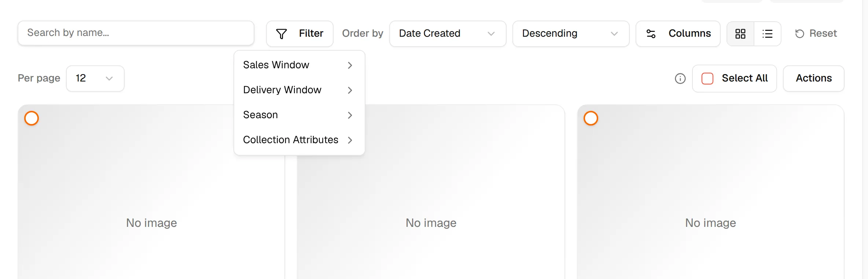Open the Descending sort direction dropdown
The image size is (868, 279).
click(x=571, y=34)
